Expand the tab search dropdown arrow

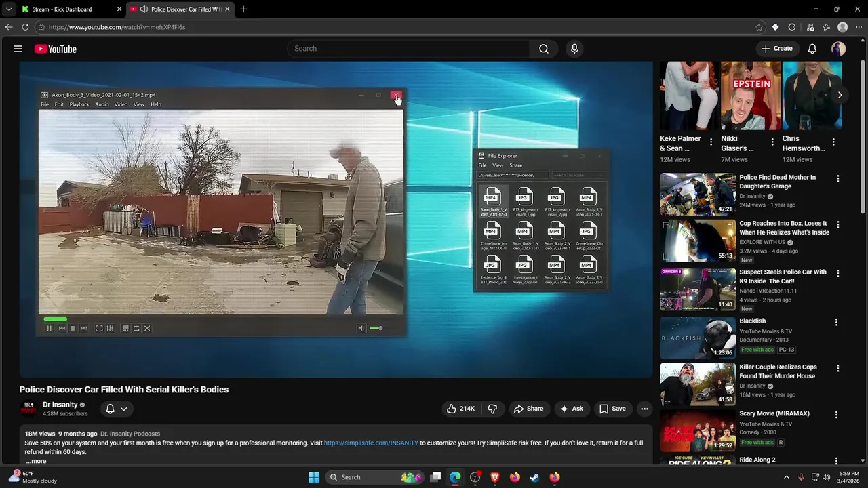(x=8, y=9)
